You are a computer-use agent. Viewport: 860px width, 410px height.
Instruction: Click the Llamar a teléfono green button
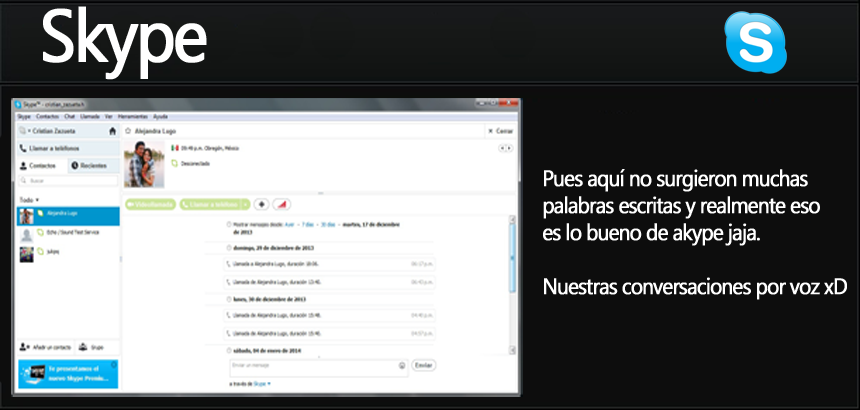[x=211, y=204]
